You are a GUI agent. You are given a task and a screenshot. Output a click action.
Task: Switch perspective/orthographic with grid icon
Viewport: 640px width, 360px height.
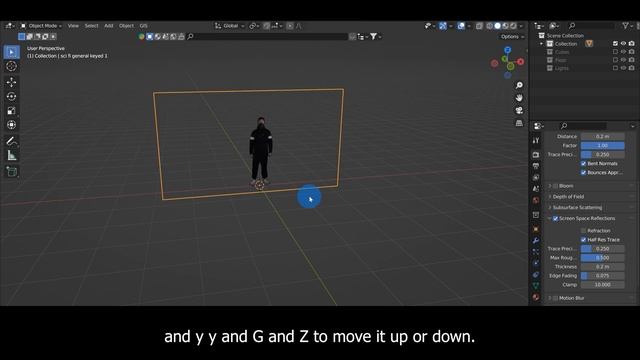point(519,123)
